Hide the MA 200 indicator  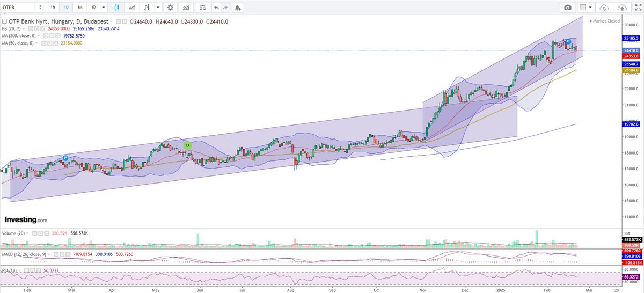[46, 36]
